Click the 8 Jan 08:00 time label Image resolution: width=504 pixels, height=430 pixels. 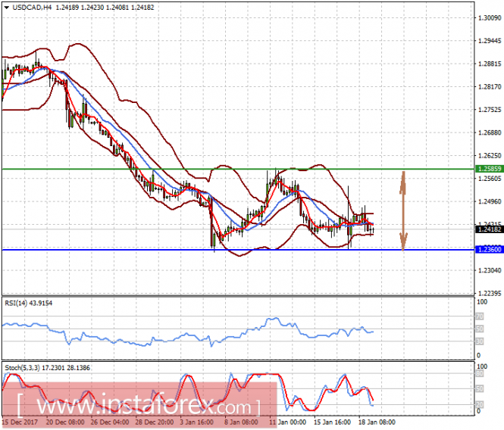(241, 422)
